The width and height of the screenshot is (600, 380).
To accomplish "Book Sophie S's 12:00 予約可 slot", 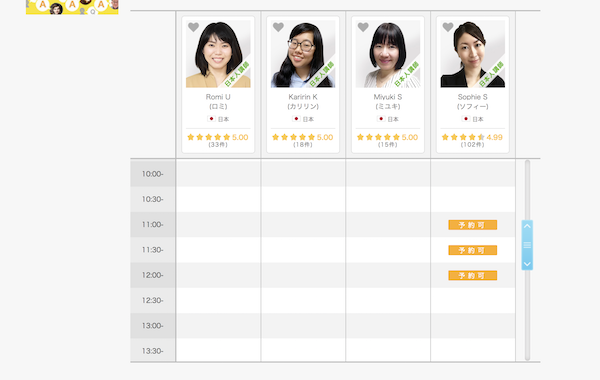I will click(473, 276).
